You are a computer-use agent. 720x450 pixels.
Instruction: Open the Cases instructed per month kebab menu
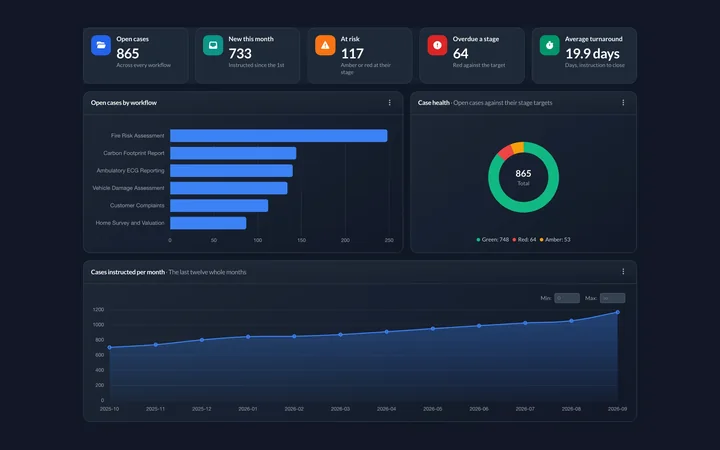623,272
